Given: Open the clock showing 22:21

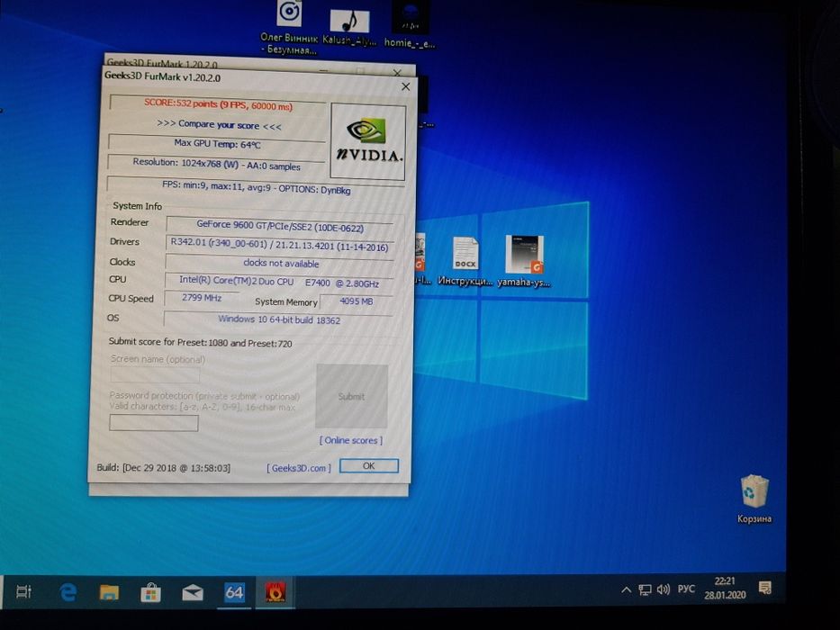Looking at the screenshot, I should click(725, 588).
